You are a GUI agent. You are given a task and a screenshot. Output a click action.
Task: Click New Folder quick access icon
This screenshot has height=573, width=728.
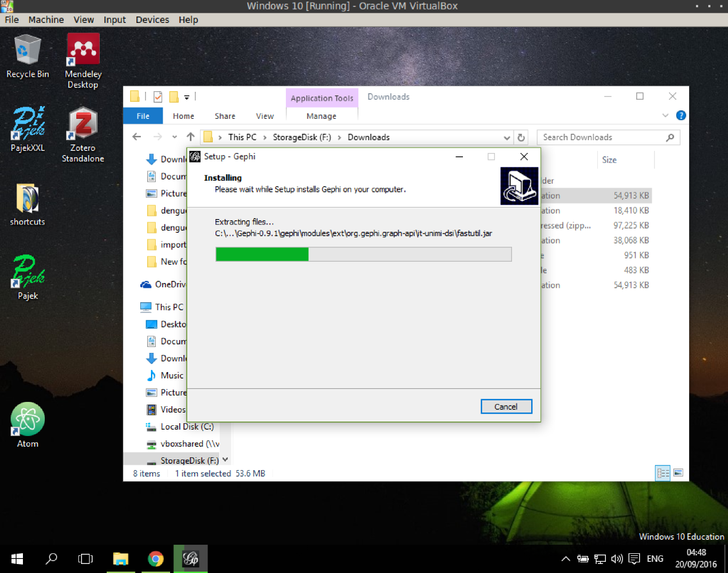coord(173,96)
